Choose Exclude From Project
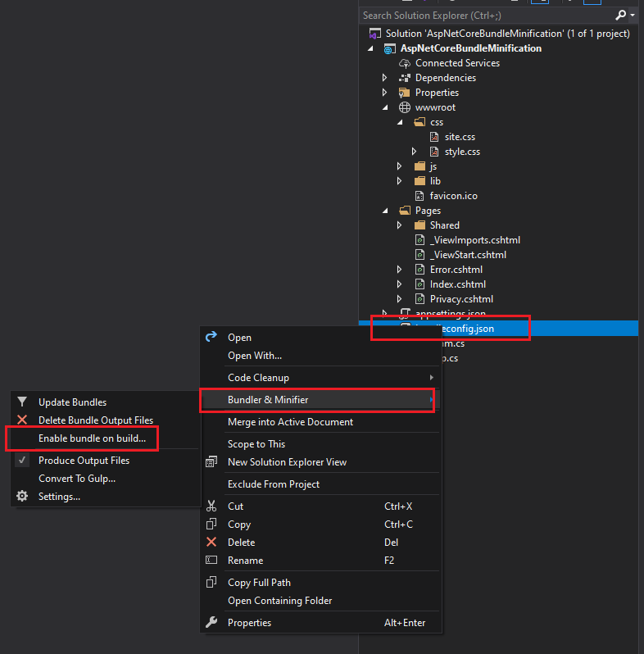The width and height of the screenshot is (644, 654). pyautogui.click(x=320, y=484)
